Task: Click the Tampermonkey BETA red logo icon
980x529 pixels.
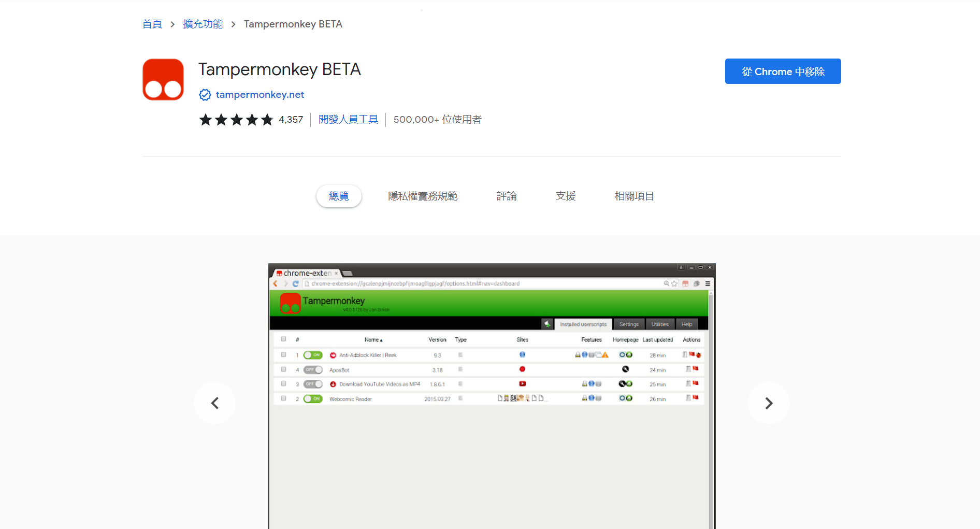Action: click(x=163, y=79)
